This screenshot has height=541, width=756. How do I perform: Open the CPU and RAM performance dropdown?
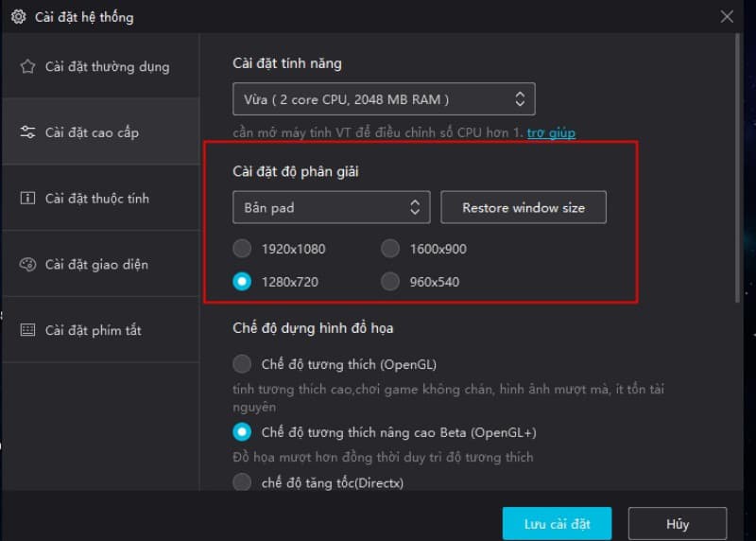point(384,99)
